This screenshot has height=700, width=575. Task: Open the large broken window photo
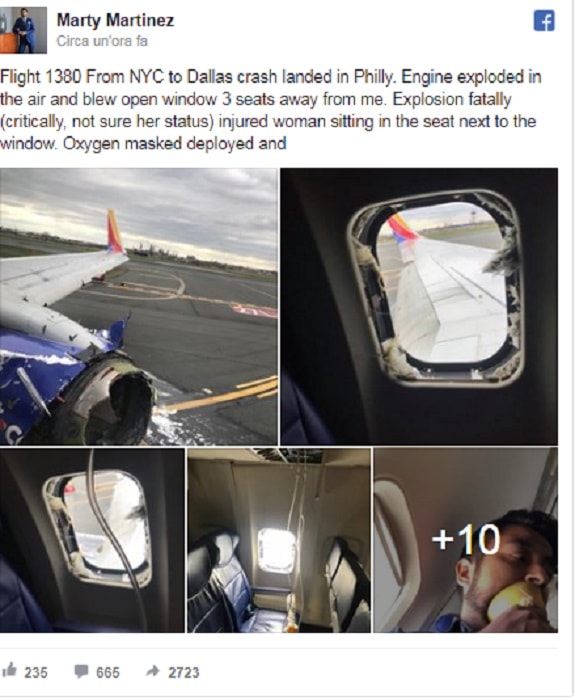pos(419,306)
